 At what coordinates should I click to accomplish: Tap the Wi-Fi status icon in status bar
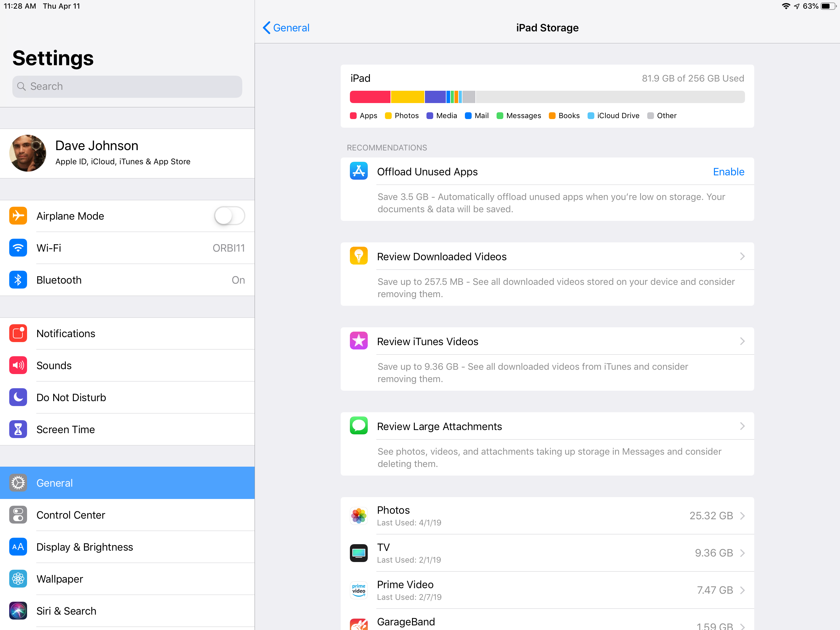click(786, 6)
